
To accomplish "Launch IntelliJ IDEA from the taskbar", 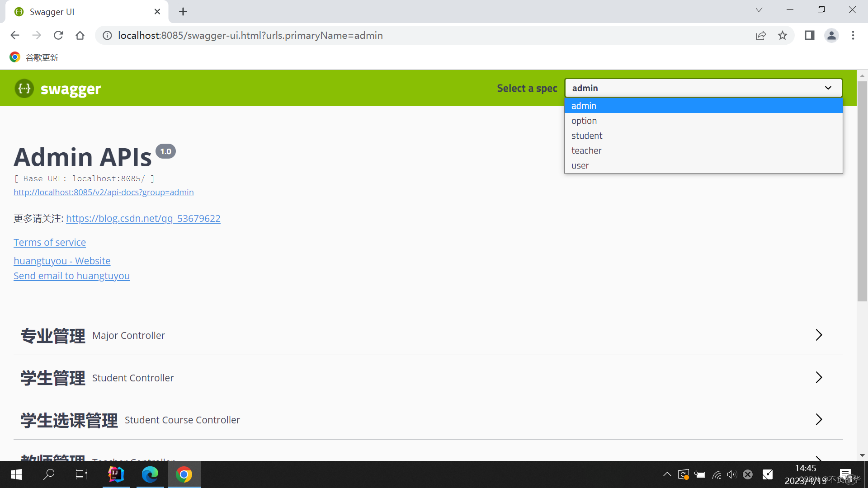I will pyautogui.click(x=116, y=474).
